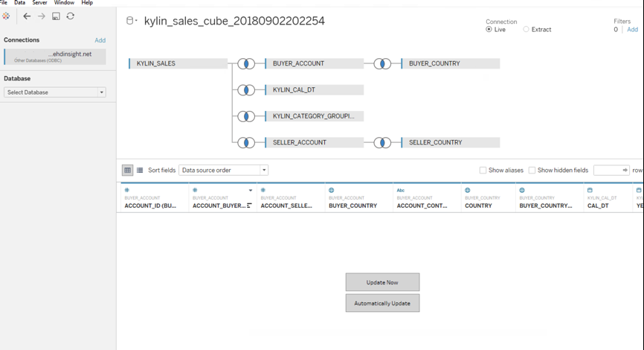Click Add link next to Connections
The height and width of the screenshot is (350, 644).
tap(100, 40)
